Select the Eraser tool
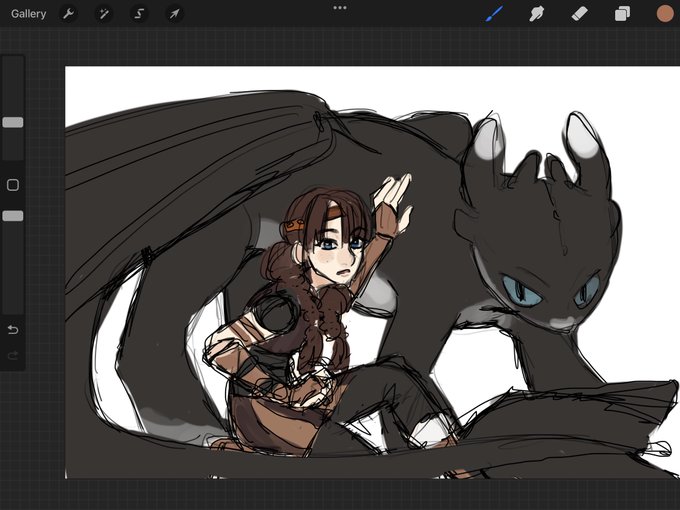Viewport: 680px width, 510px height. [579, 14]
